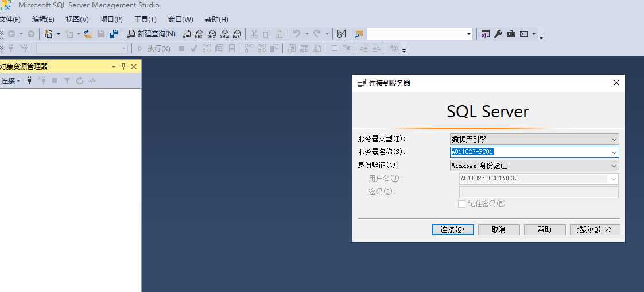Open the available databases dropdown
Viewport: 644px width, 292px height.
(82, 48)
